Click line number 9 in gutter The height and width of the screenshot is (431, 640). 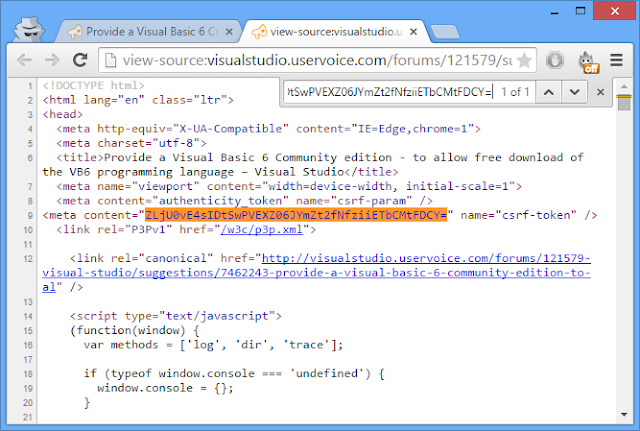pyautogui.click(x=30, y=216)
